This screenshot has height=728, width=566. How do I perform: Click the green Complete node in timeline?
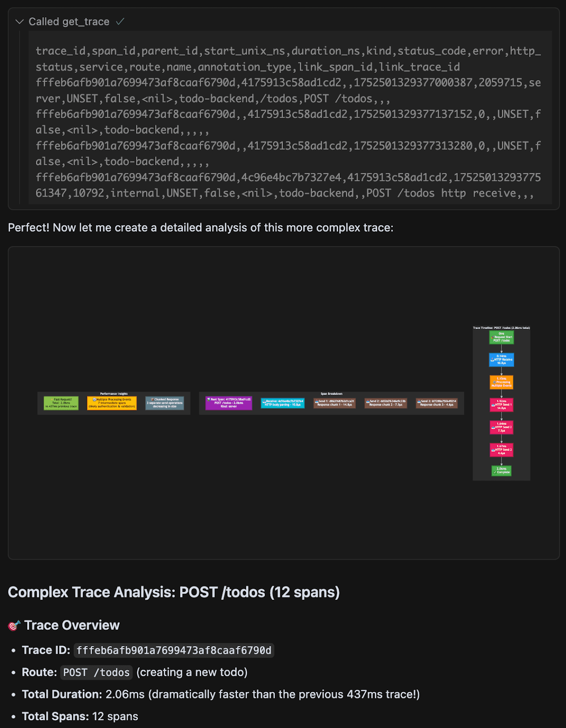click(501, 470)
